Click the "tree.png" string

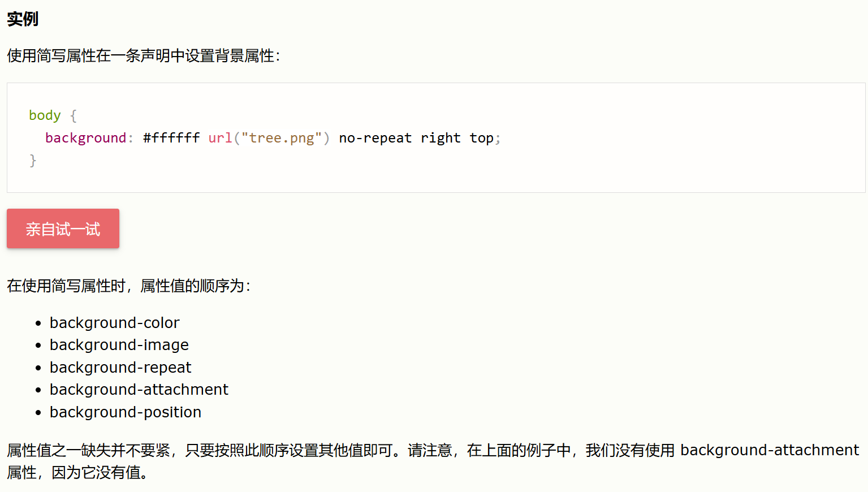[x=282, y=138]
